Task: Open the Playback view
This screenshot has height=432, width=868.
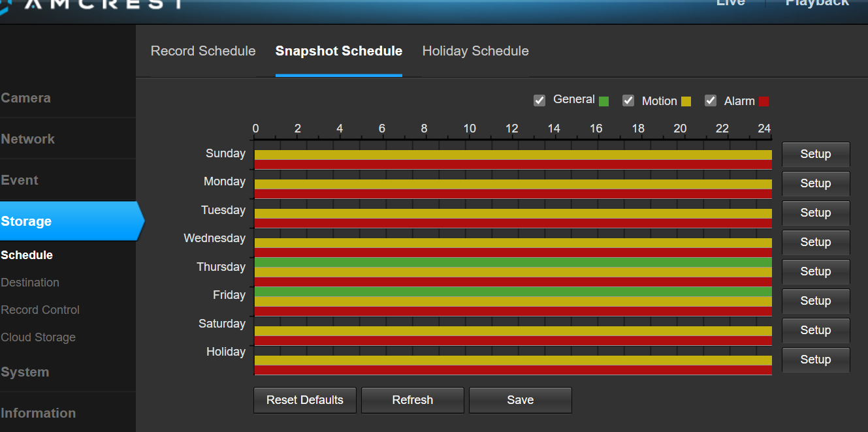Action: [x=817, y=3]
